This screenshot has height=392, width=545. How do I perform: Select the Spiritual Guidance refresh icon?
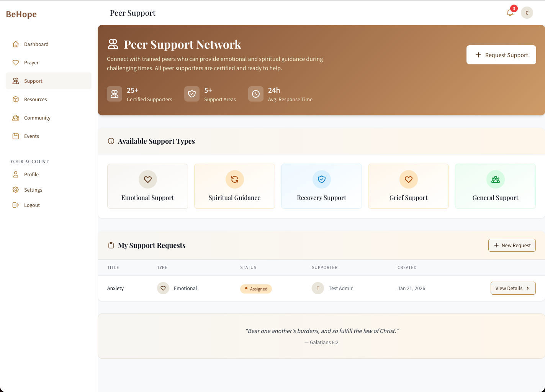234,179
